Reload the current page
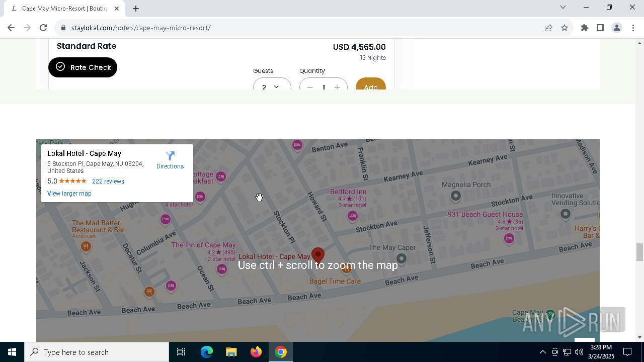Image resolution: width=644 pixels, height=362 pixels. (43, 28)
